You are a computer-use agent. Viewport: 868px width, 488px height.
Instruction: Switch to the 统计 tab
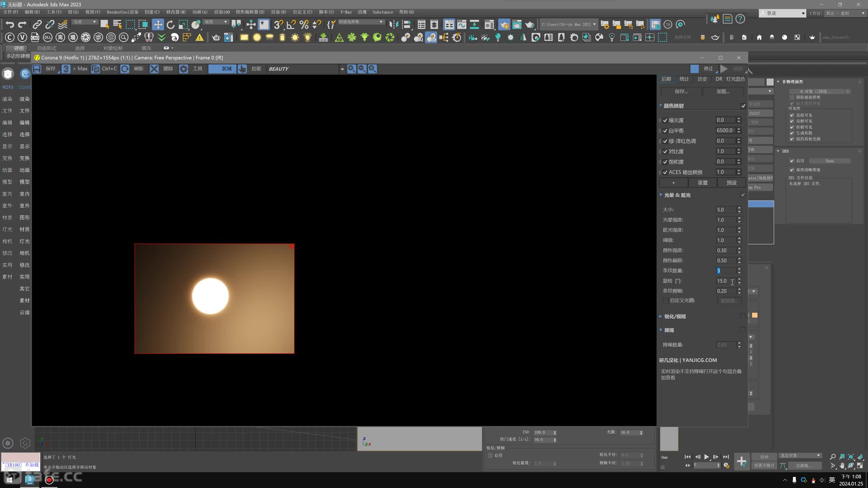tap(684, 79)
